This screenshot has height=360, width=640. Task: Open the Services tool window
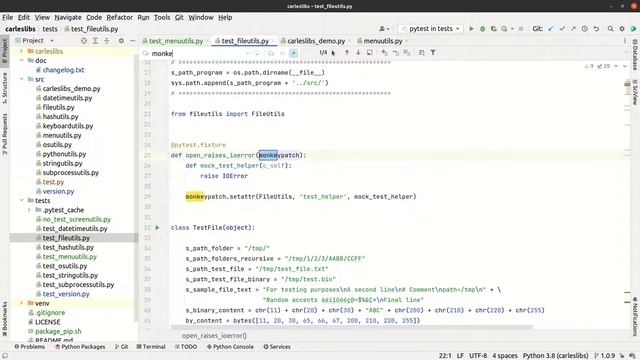pyautogui.click(x=277, y=347)
